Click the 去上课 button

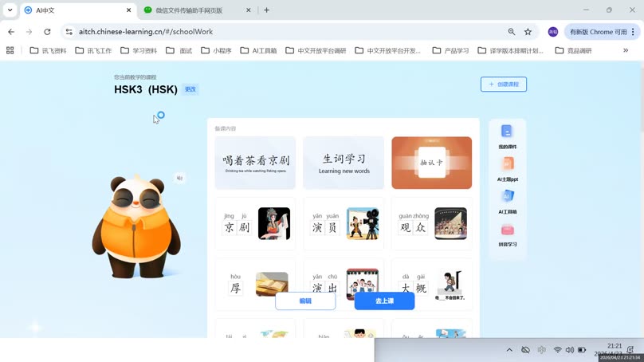[x=384, y=301]
